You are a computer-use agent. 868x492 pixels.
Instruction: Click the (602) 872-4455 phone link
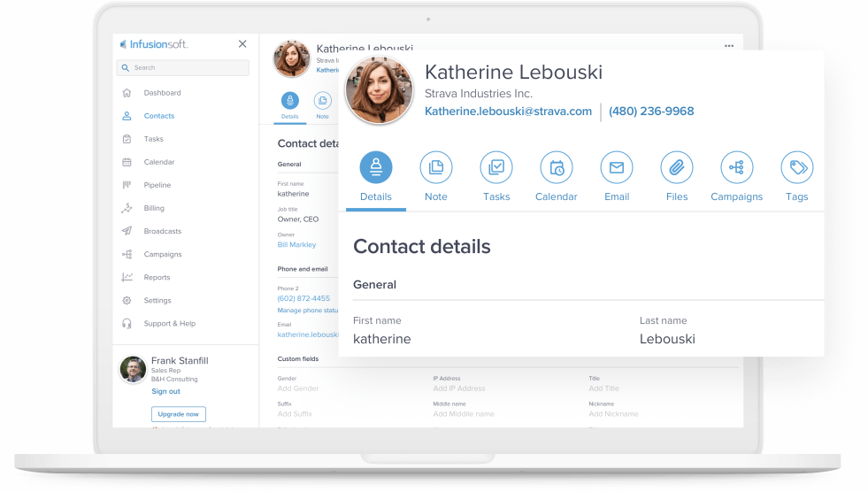click(303, 298)
